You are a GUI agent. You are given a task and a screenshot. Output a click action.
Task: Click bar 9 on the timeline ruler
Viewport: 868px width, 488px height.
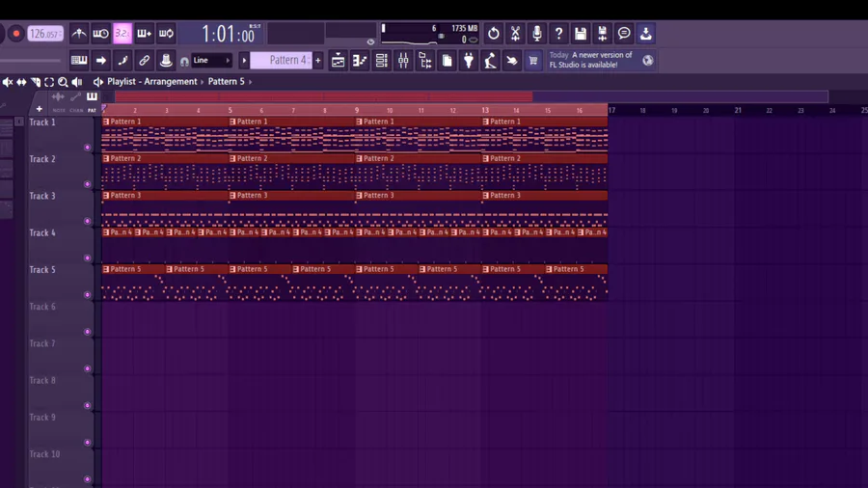click(357, 110)
